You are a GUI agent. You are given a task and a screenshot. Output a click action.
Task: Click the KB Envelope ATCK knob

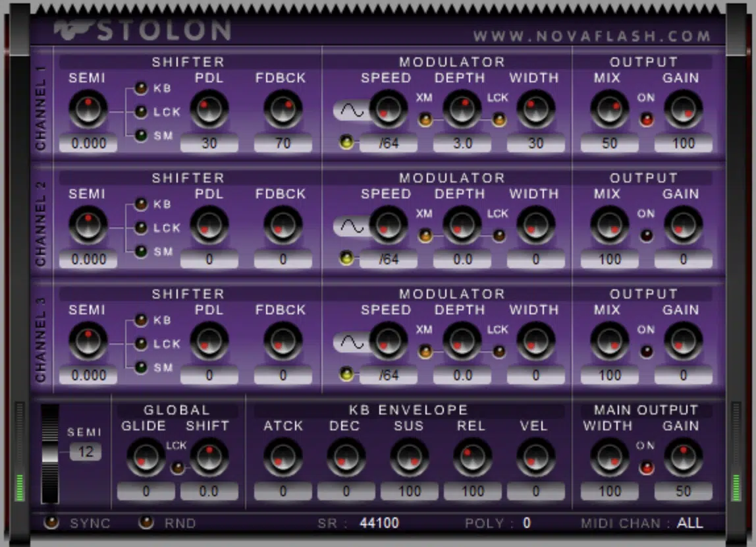(x=283, y=457)
